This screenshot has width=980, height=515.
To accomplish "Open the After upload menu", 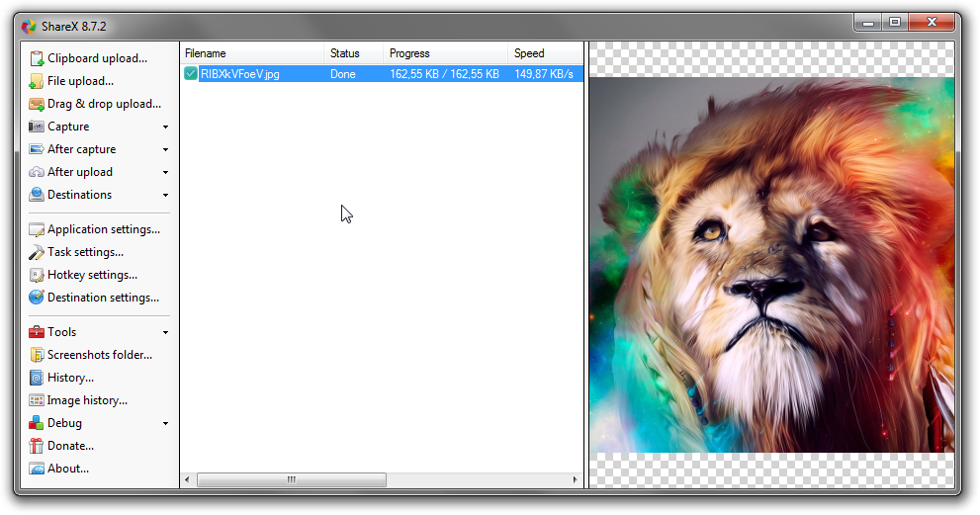I will tap(79, 172).
